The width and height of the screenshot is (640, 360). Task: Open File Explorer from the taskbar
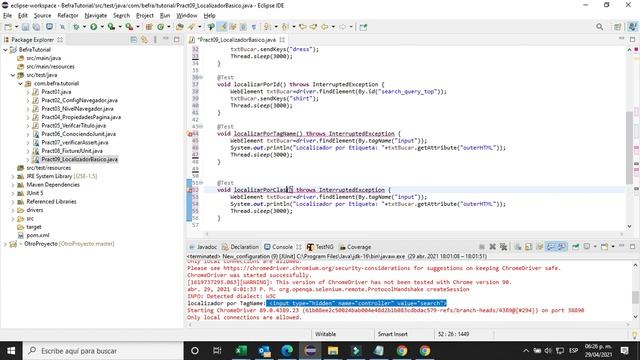point(333,351)
